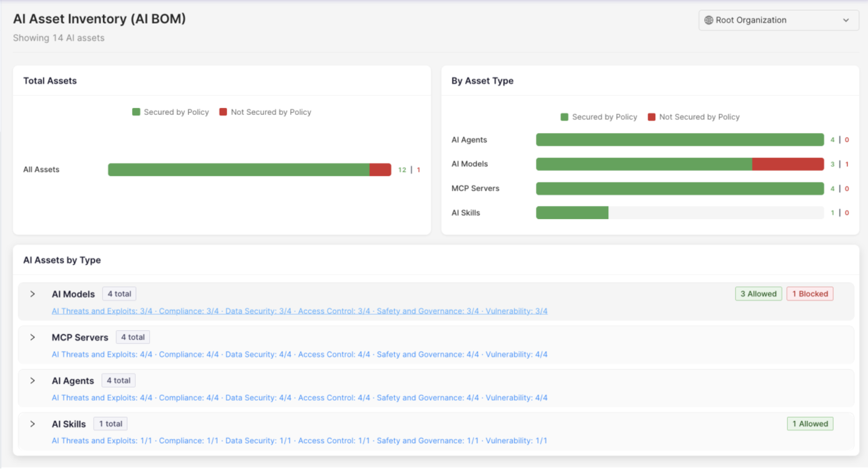Click the red segment of All Assets bar
868x469 pixels.
pyautogui.click(x=380, y=170)
